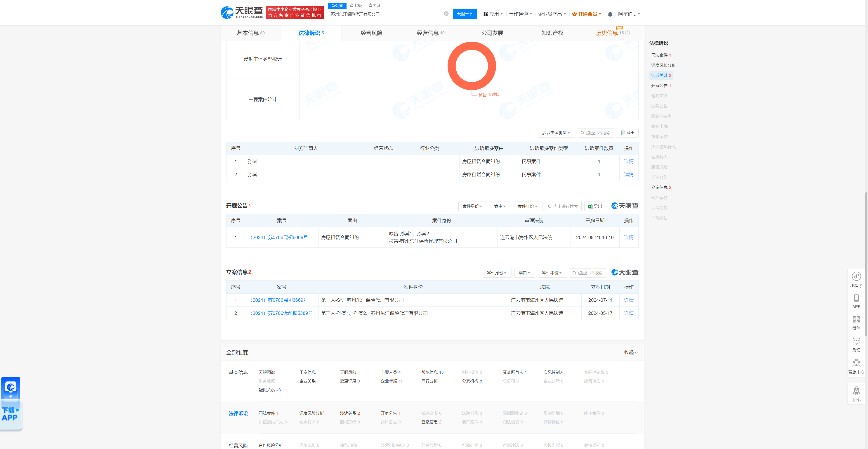Image resolution: width=868 pixels, height=449 pixels.
Task: Open 股东信息 13 in 全部维度
Action: (432, 372)
